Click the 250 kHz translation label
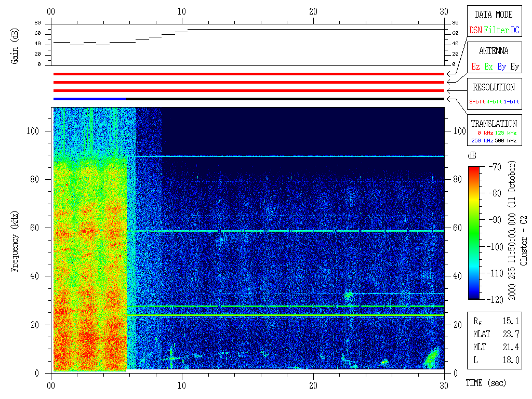 click(481, 141)
